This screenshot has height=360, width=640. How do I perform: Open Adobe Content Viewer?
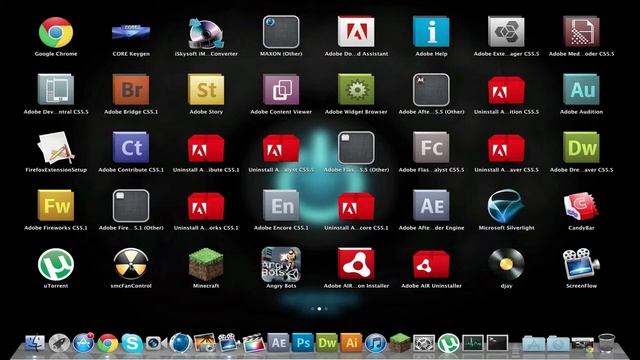(281, 89)
